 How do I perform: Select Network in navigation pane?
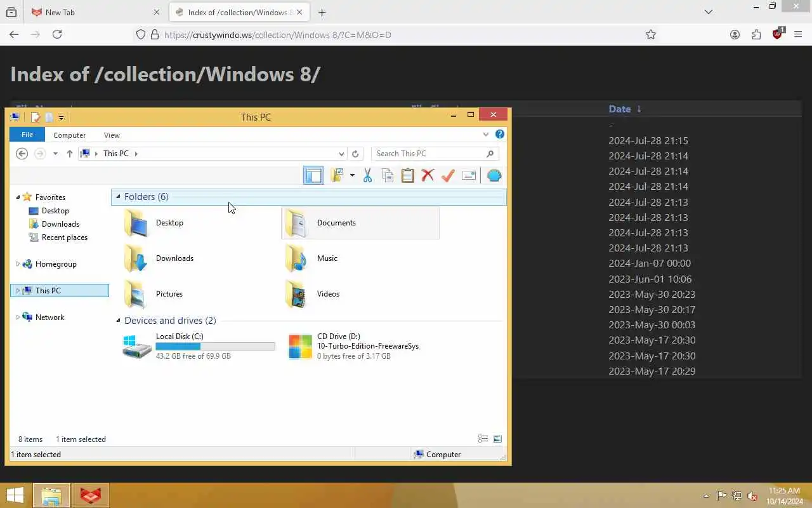(x=49, y=317)
